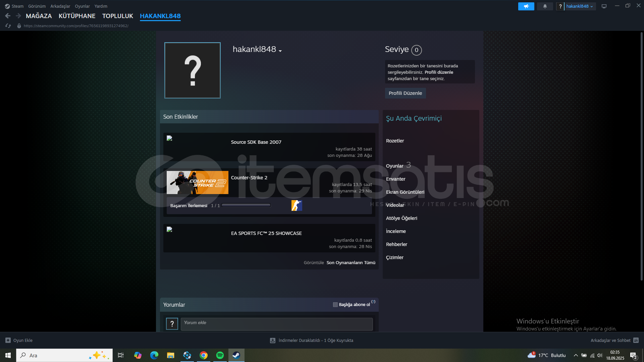Screen dimensions: 644x362
Task: Open the Görünüm menu
Action: (x=37, y=6)
